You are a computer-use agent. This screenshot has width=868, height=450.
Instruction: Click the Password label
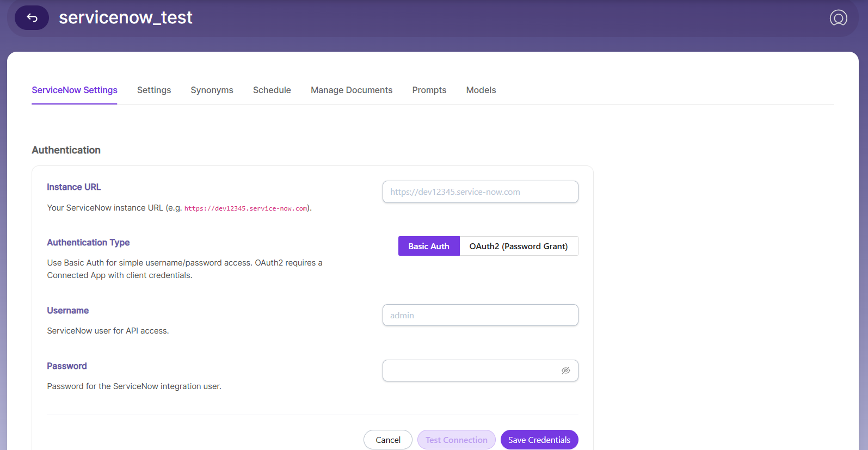67,366
